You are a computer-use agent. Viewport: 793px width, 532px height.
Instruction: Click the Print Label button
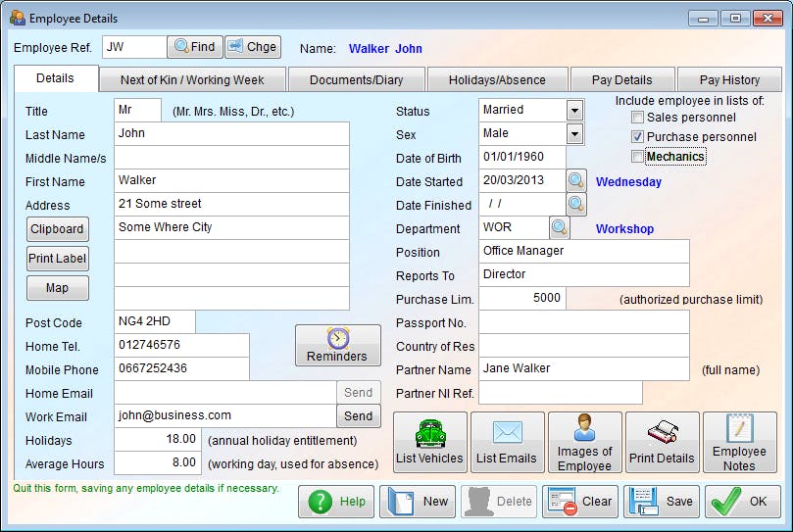point(57,259)
